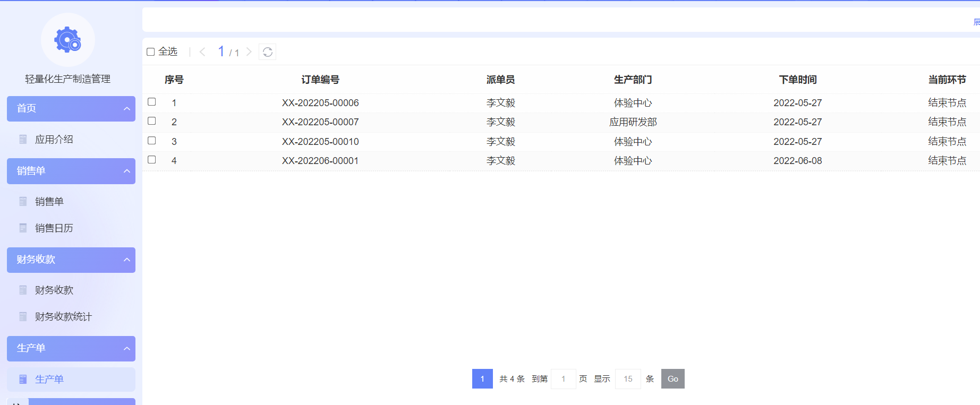Click the 生产部门 column header

pos(633,80)
